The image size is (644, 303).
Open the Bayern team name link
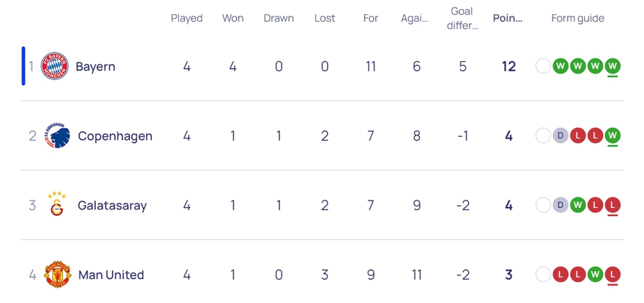coord(95,67)
